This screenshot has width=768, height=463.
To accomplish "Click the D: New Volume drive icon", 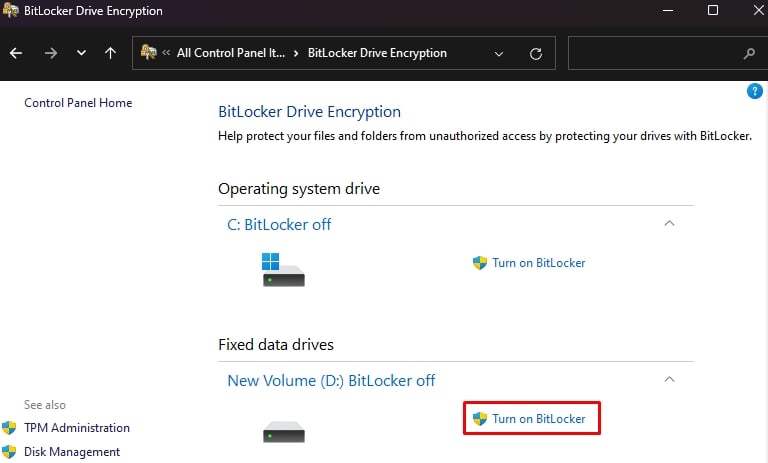I will point(283,431).
